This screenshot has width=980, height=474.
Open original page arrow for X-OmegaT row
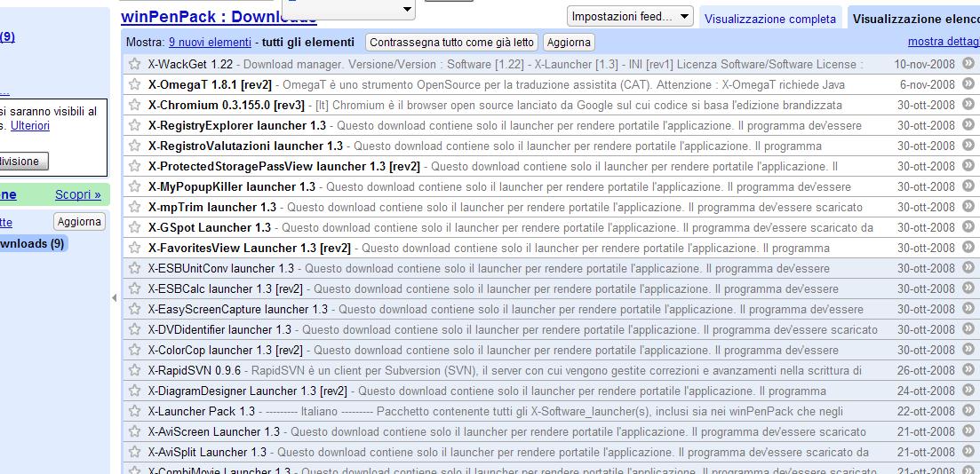[x=968, y=84]
